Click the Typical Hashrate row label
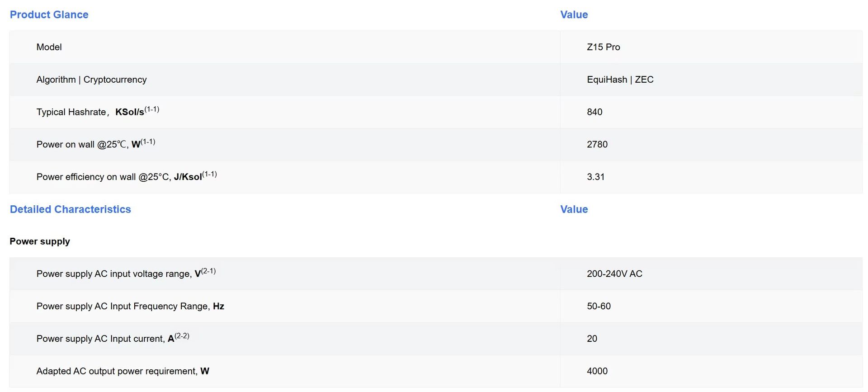The width and height of the screenshot is (868, 392). (98, 111)
